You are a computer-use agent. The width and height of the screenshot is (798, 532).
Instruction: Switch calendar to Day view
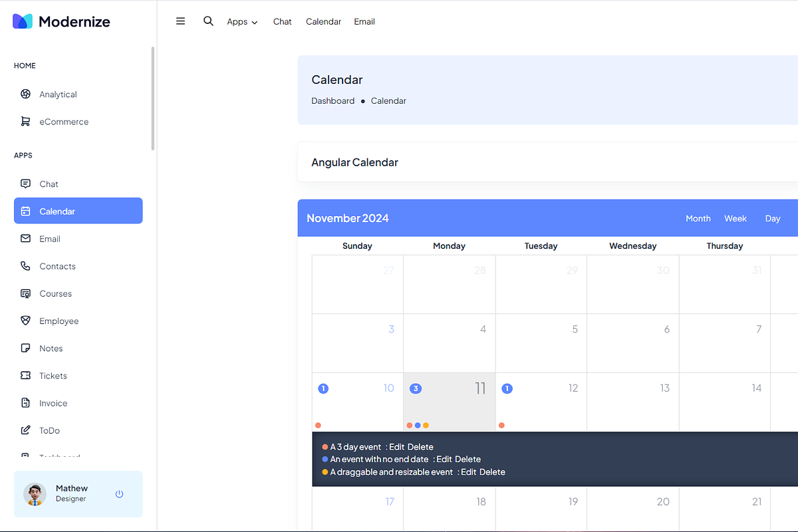pos(773,218)
